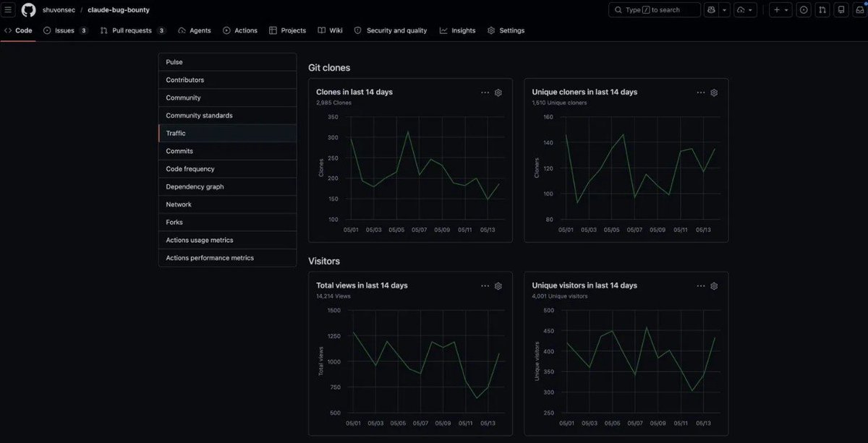Image resolution: width=868 pixels, height=443 pixels.
Task: Select Pulse in Insights sidebar
Action: point(227,62)
